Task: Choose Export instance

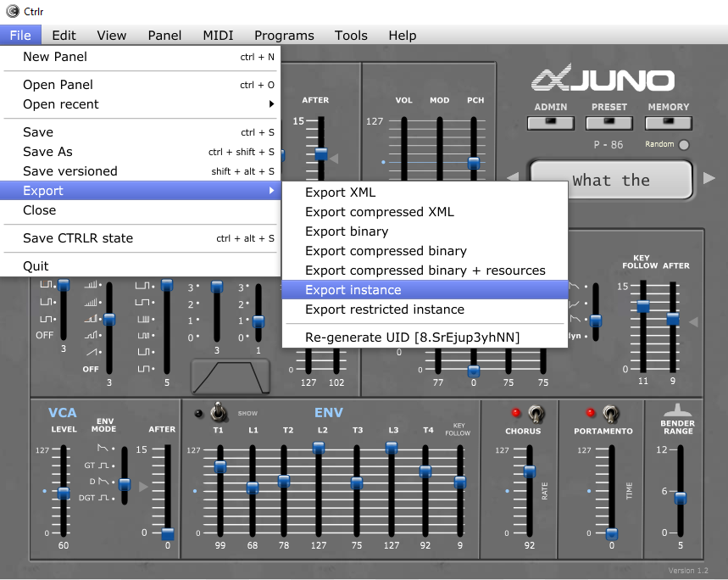Action: pos(425,290)
